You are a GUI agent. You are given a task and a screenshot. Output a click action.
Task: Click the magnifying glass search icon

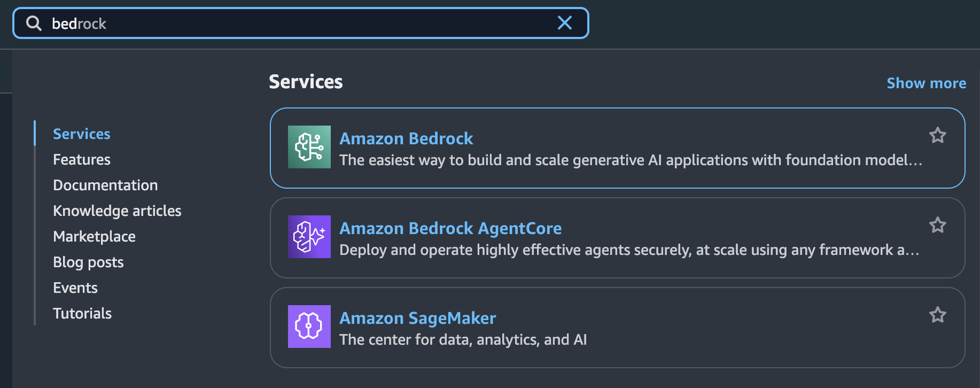pos(34,23)
